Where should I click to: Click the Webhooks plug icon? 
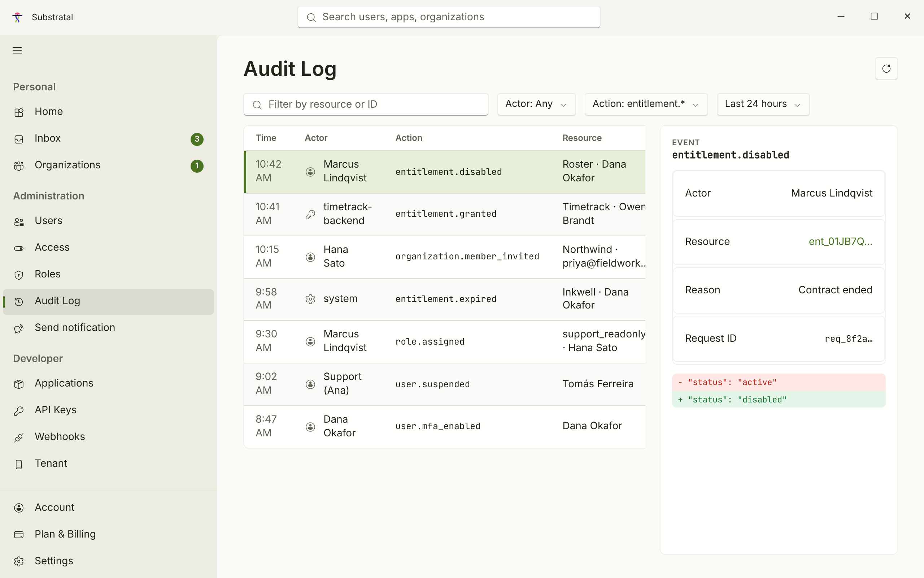coord(19,437)
